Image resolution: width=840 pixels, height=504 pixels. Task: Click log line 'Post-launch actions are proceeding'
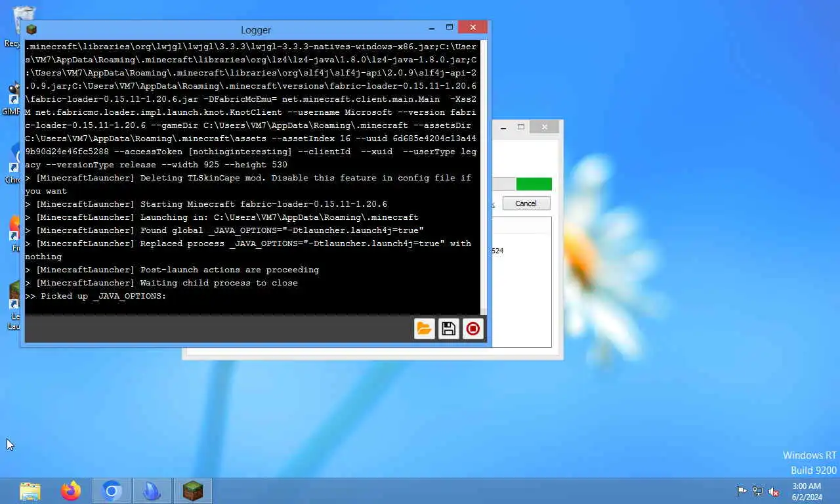(172, 270)
